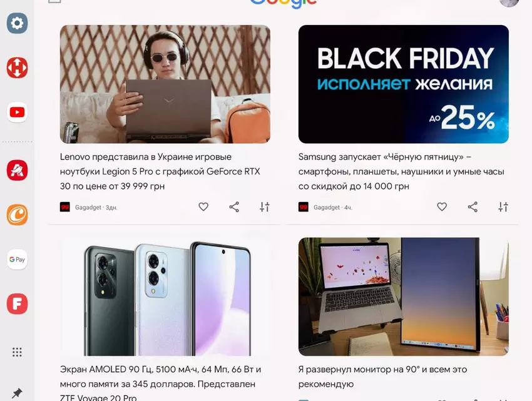
Task: Open the Google Pay app
Action: 17,260
